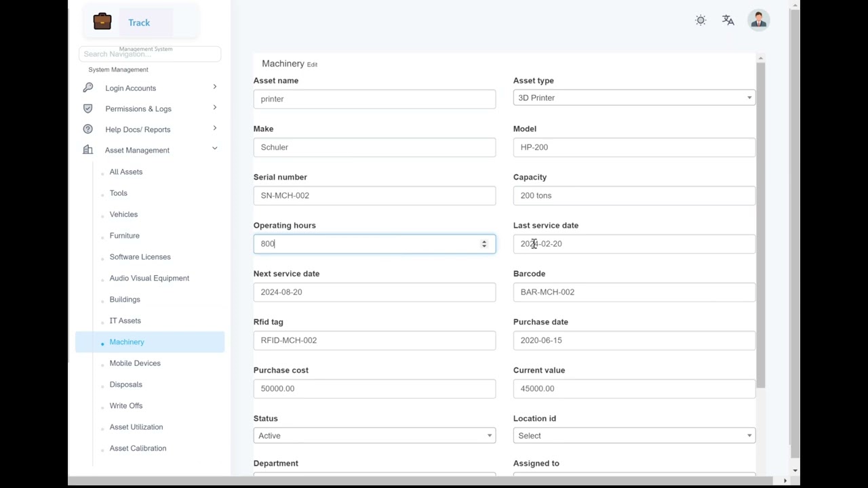This screenshot has height=488, width=868.
Task: Select Software Licenses in sidebar
Action: (140, 257)
